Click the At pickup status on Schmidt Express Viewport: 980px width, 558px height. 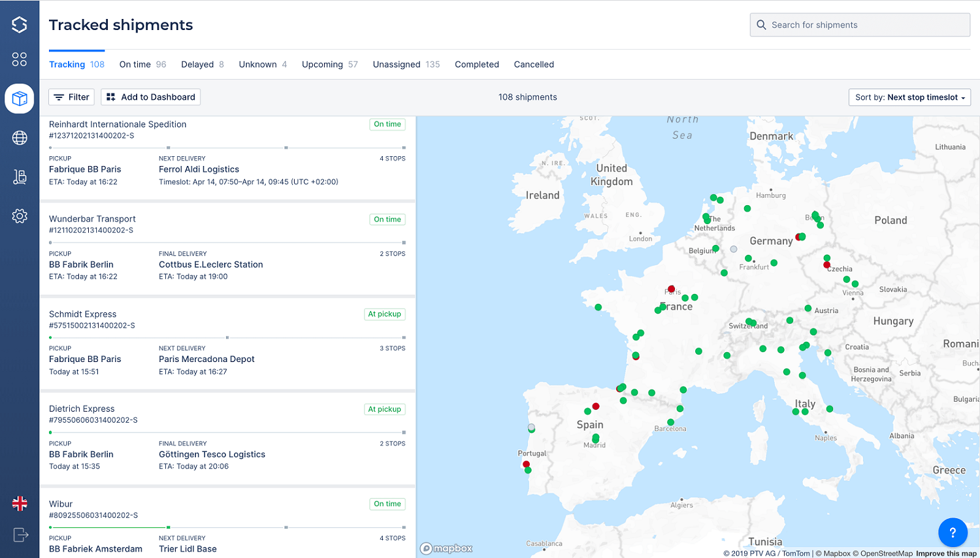(x=385, y=314)
